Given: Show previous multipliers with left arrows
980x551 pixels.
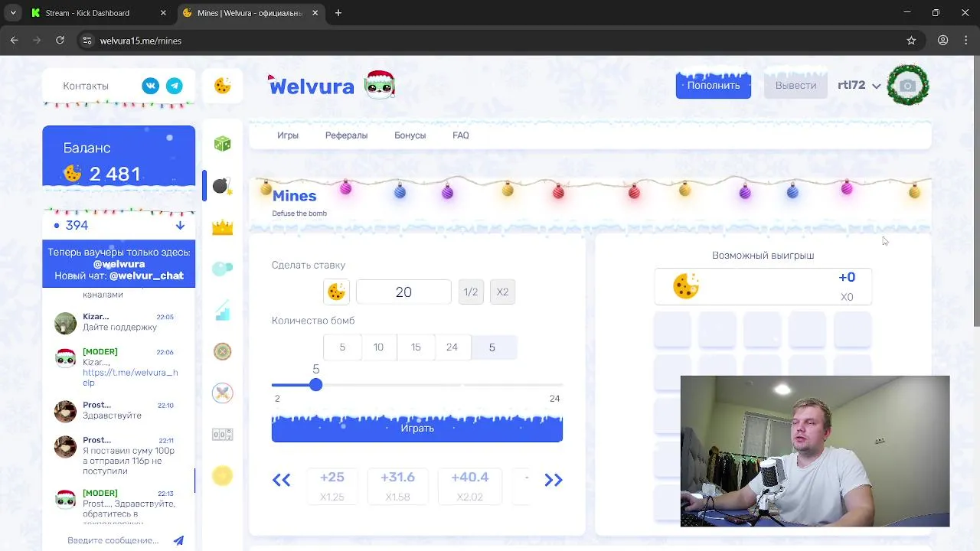Looking at the screenshot, I should 281,480.
